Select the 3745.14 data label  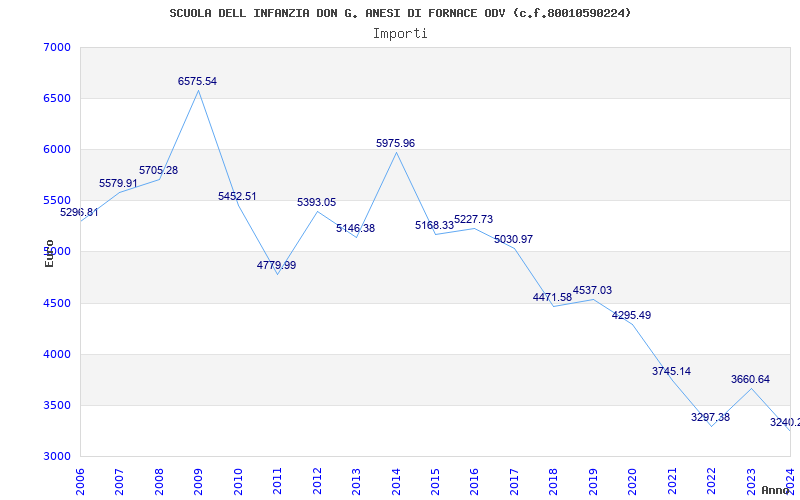pos(671,371)
